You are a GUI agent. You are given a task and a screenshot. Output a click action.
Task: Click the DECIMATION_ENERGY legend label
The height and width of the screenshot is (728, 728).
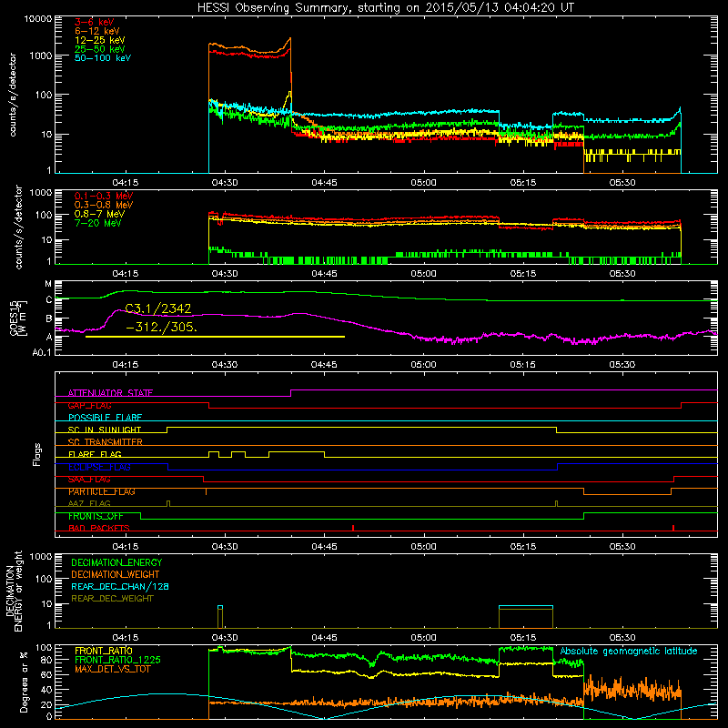pos(116,562)
